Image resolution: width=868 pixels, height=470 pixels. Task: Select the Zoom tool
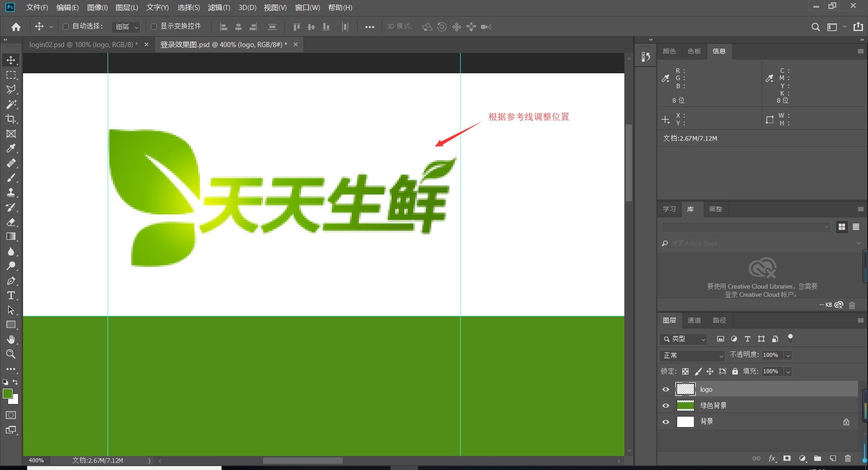coord(11,354)
